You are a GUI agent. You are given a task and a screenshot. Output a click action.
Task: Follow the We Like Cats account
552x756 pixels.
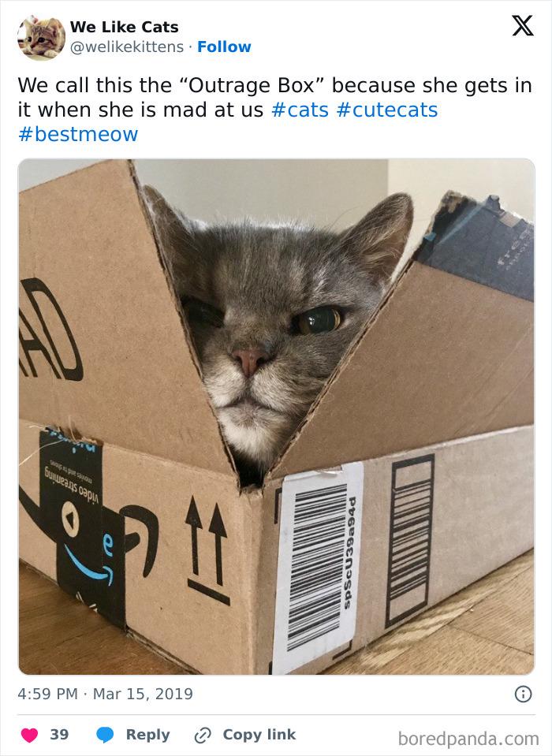coord(224,47)
